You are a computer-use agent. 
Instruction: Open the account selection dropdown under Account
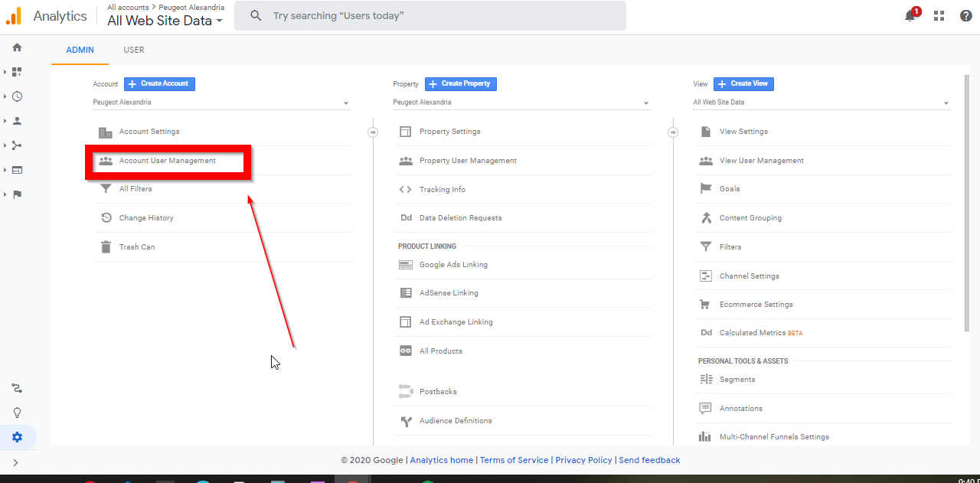[221, 102]
